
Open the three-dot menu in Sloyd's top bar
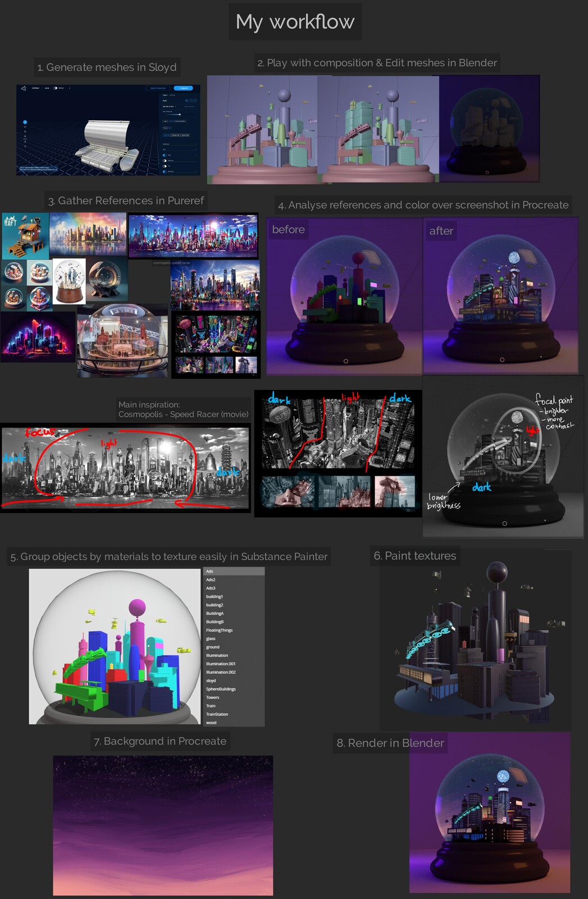coord(69,88)
